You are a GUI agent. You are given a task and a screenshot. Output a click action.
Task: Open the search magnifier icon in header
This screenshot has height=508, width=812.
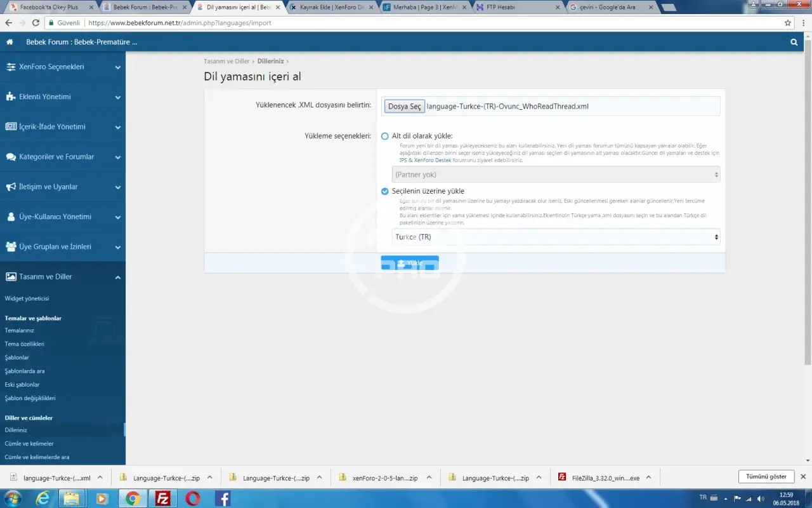point(794,42)
